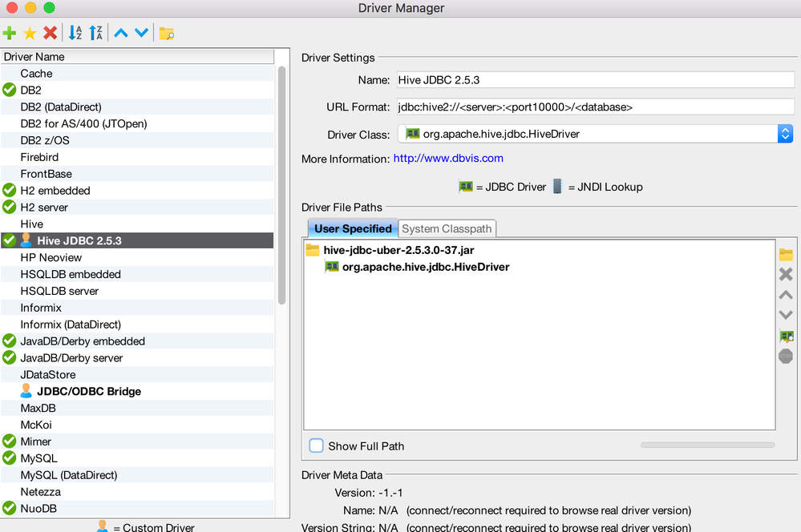Click green checkmark next to JavaDB/Derby server
Screen dimensions: 801x532
[x=9, y=357]
